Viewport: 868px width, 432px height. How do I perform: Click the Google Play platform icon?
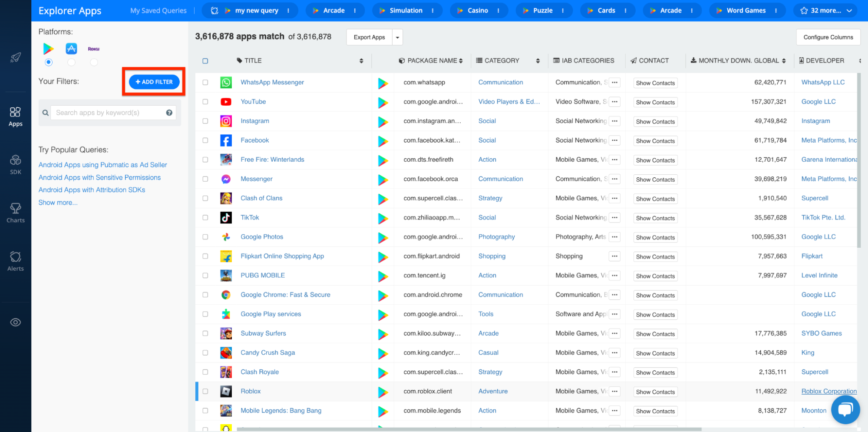pyautogui.click(x=49, y=49)
